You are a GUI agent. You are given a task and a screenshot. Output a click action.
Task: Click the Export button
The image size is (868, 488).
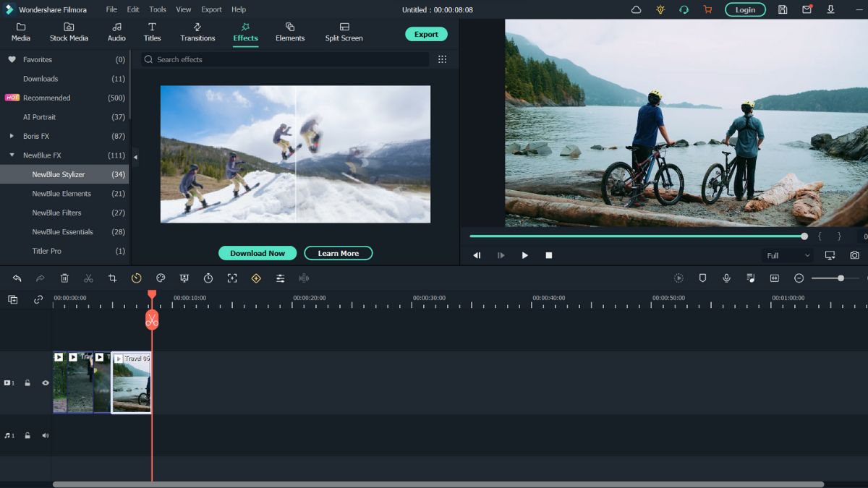[425, 34]
